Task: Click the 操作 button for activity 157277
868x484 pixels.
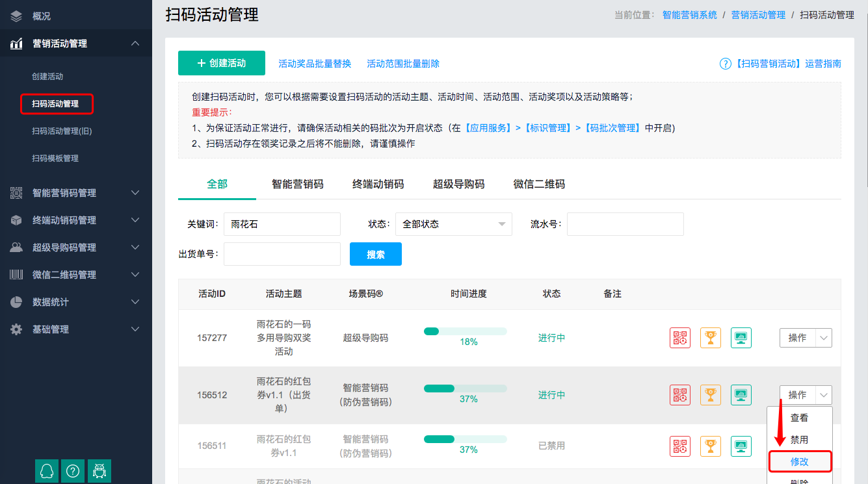Action: 797,338
